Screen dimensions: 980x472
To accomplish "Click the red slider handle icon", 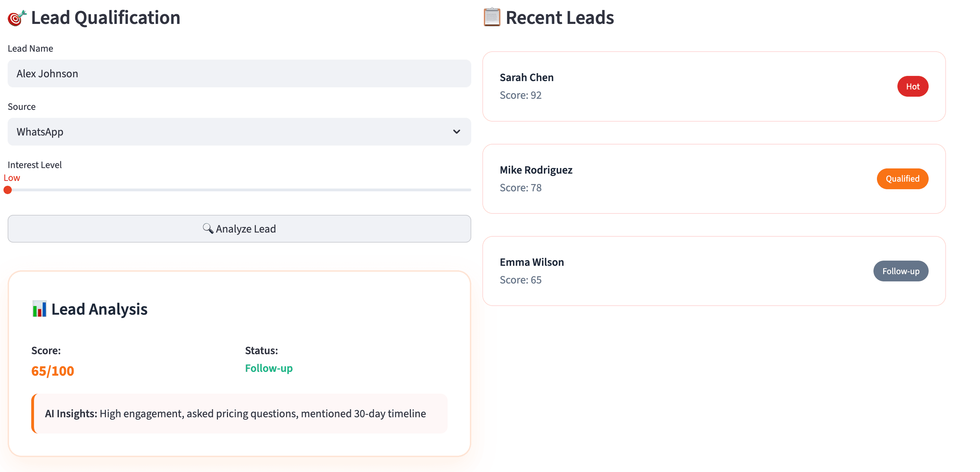I will [x=7, y=190].
